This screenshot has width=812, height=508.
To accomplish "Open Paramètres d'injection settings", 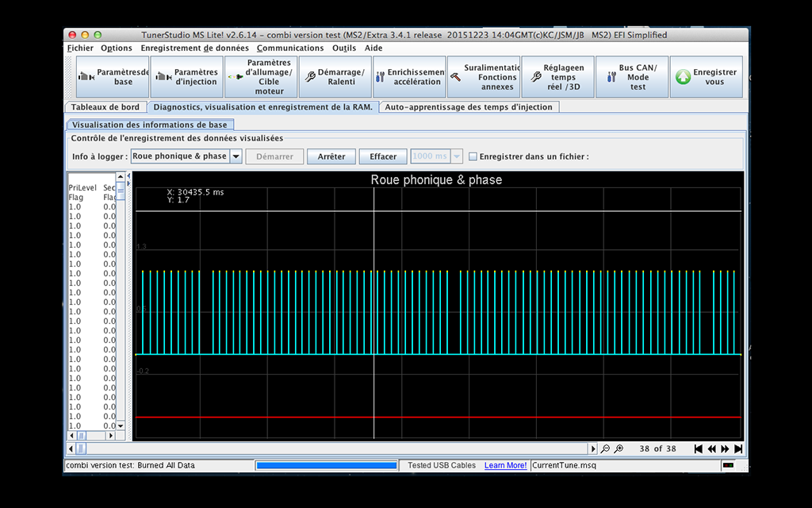I will pos(186,77).
